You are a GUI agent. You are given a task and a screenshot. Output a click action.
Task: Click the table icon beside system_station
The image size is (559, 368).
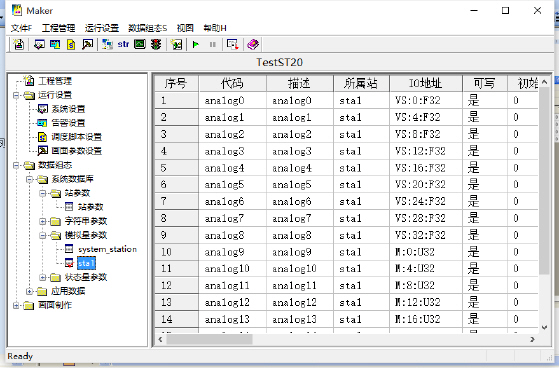pos(69,249)
